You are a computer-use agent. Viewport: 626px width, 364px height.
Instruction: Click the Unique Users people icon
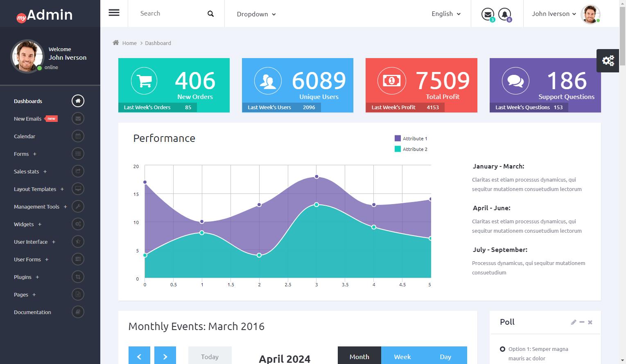click(x=268, y=81)
